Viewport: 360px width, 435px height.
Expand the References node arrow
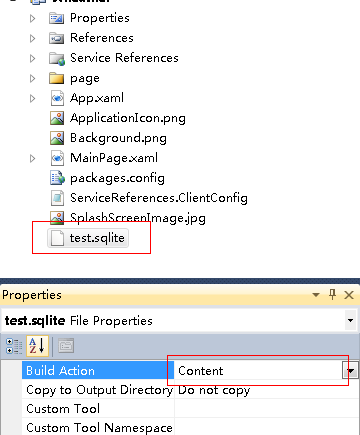[x=32, y=38]
